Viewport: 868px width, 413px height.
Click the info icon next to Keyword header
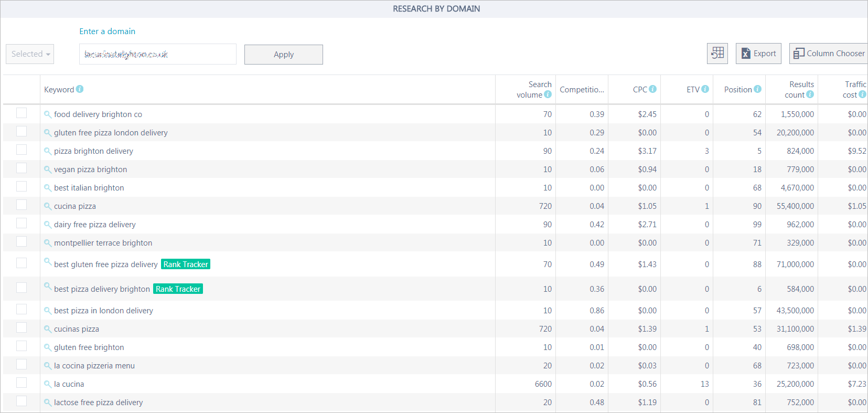(80, 89)
